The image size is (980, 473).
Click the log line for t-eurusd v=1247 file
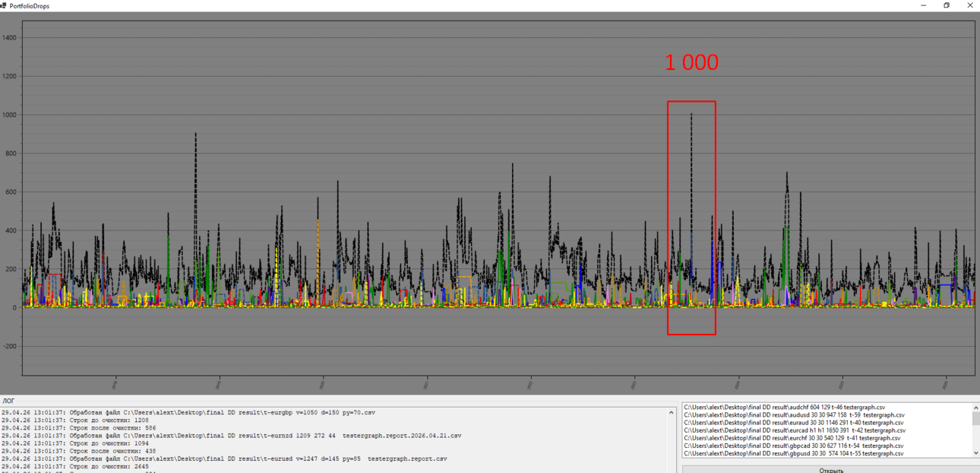tap(224, 459)
